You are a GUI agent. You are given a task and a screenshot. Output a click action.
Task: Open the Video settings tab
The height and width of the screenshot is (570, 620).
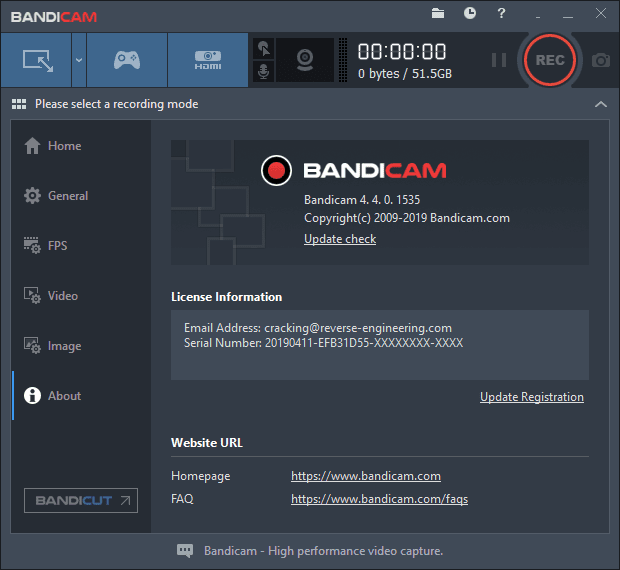point(81,296)
